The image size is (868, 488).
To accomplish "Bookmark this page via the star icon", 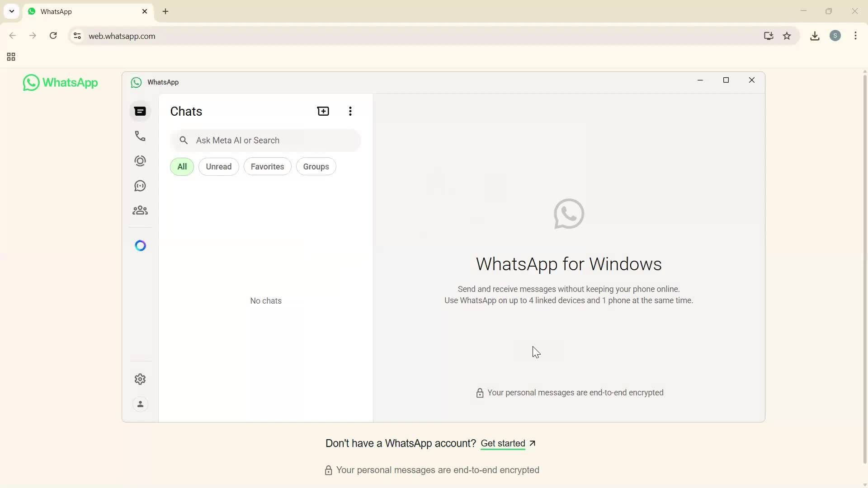I will point(787,36).
